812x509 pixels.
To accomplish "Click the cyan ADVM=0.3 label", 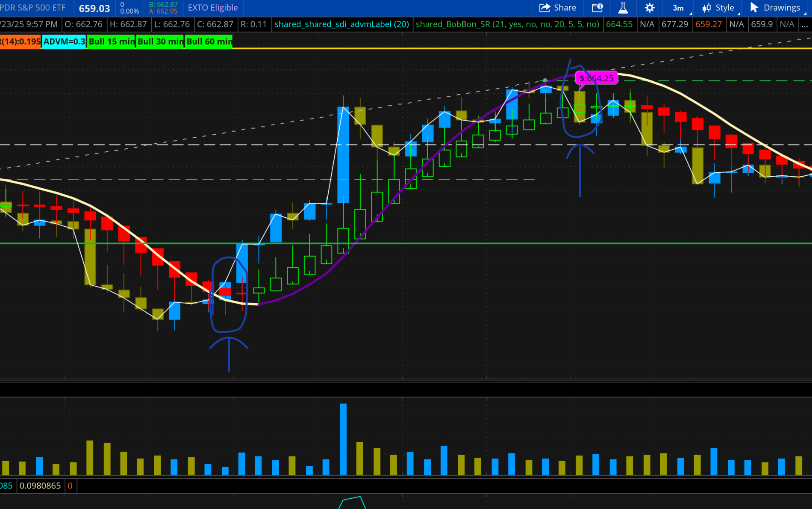I will [64, 41].
